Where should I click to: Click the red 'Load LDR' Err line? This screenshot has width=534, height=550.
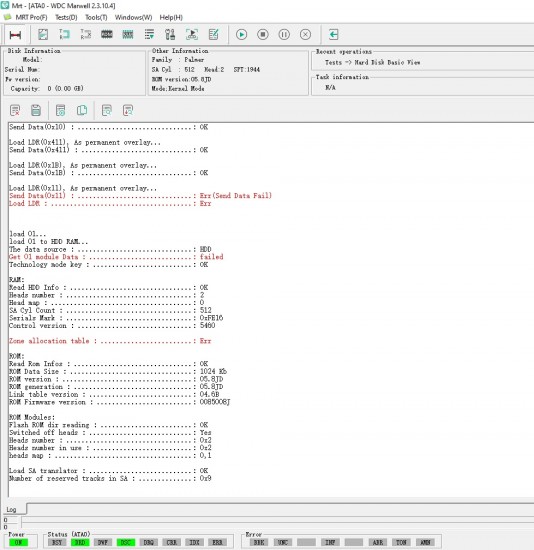pyautogui.click(x=110, y=203)
